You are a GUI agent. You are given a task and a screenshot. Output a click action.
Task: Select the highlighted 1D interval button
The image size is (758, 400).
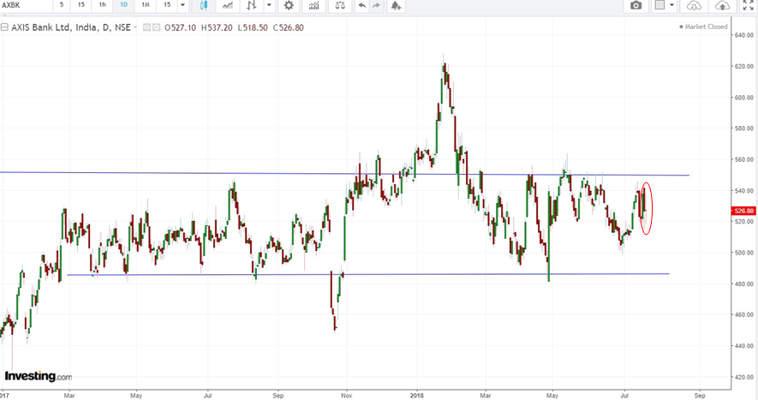(124, 5)
